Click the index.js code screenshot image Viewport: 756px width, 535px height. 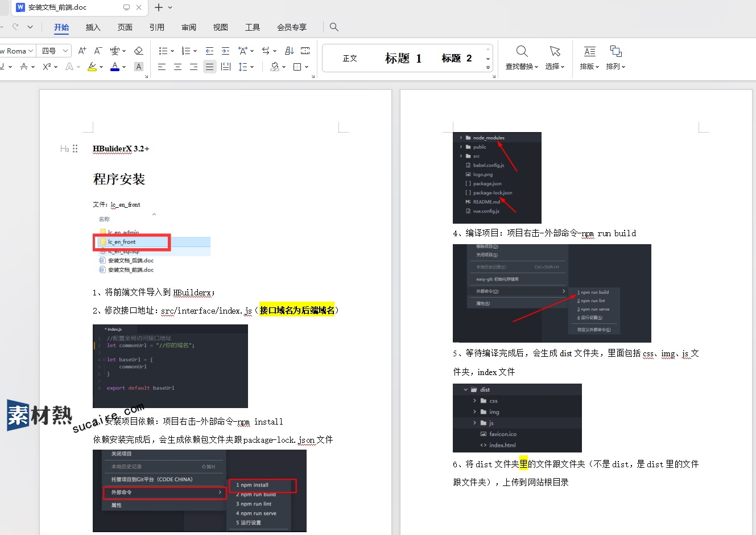point(170,366)
